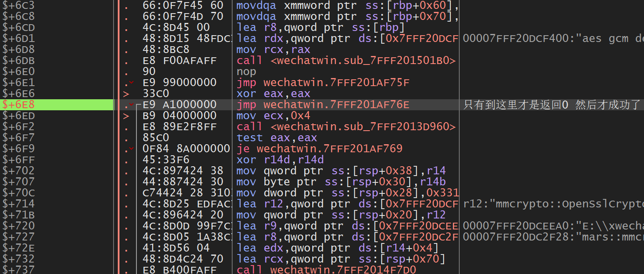This screenshot has width=644, height=274.
Task: Select the call wechatwin.sub_7FFF201501B0 instruction
Action: click(346, 61)
